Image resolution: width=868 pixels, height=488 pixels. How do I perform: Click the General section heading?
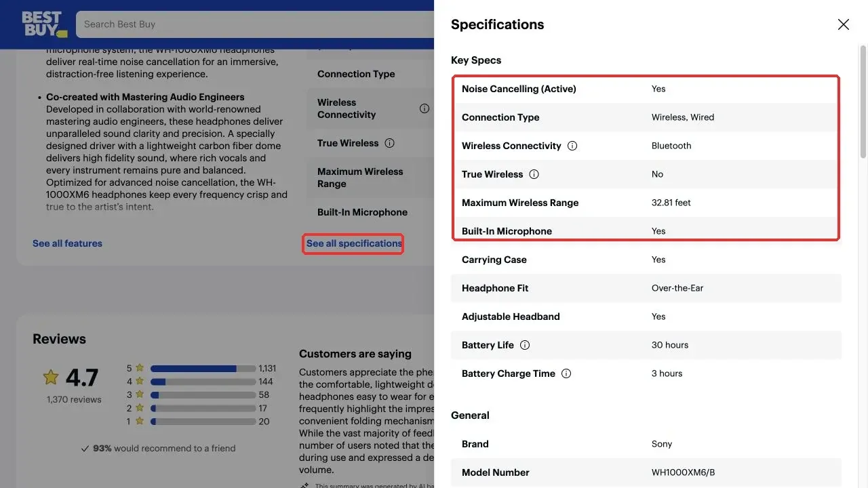[x=470, y=415]
